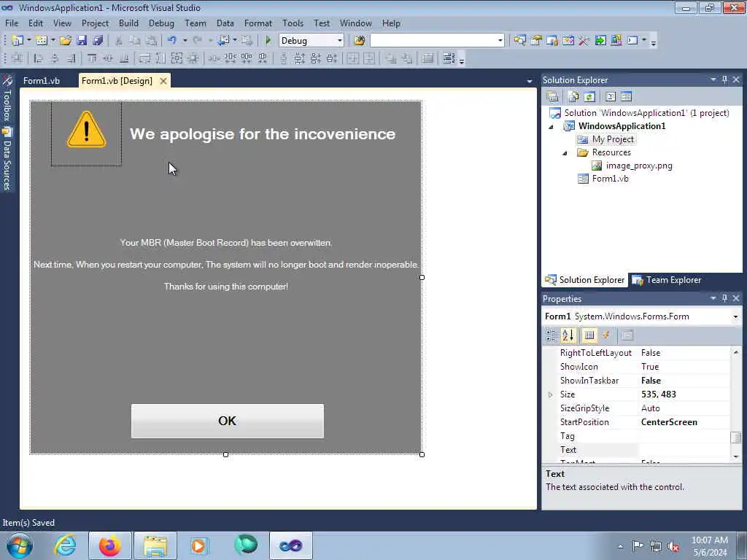Open the Properties Window toolbar icon
Viewport: 747px width, 560px height.
(x=536, y=41)
